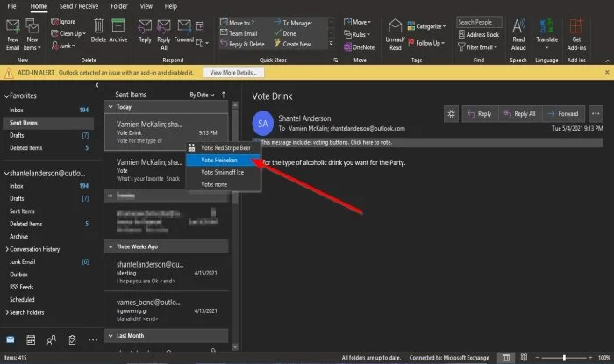Open the File tab
Viewport: 614px width, 364px height.
pos(11,6)
